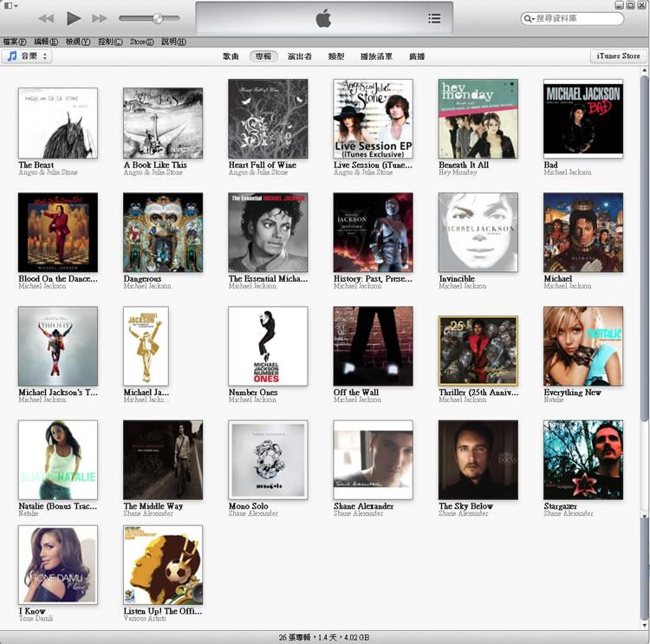Skip back with the Previous track button
This screenshot has width=650, height=644.
point(47,18)
